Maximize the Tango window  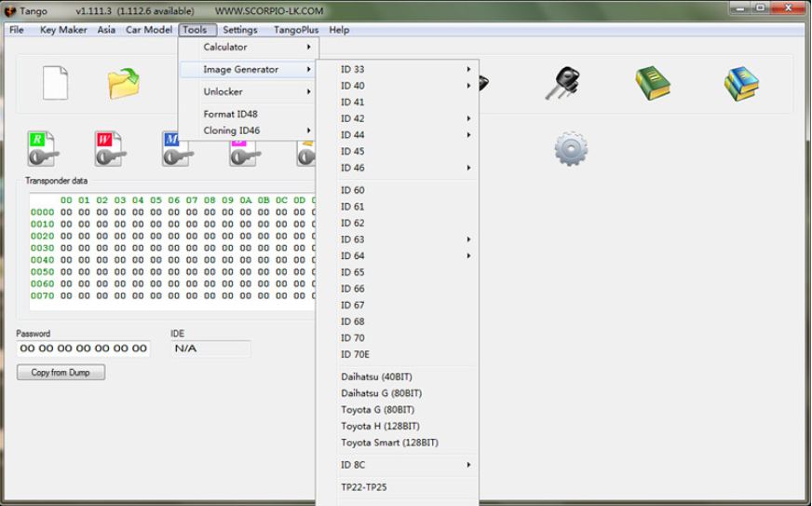coord(761,7)
